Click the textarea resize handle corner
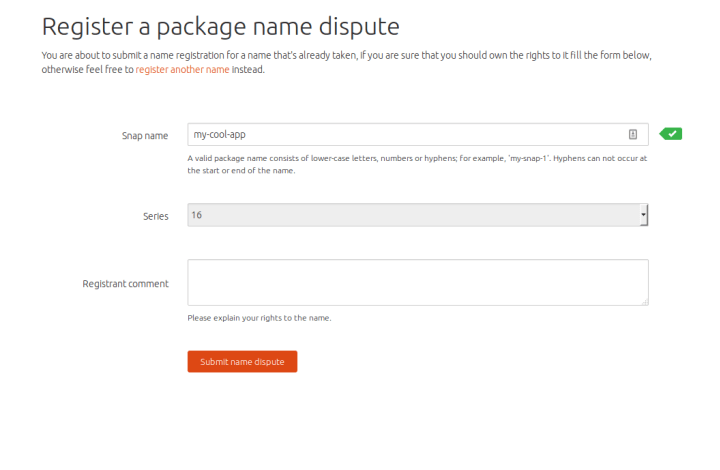720x470 pixels. click(645, 302)
